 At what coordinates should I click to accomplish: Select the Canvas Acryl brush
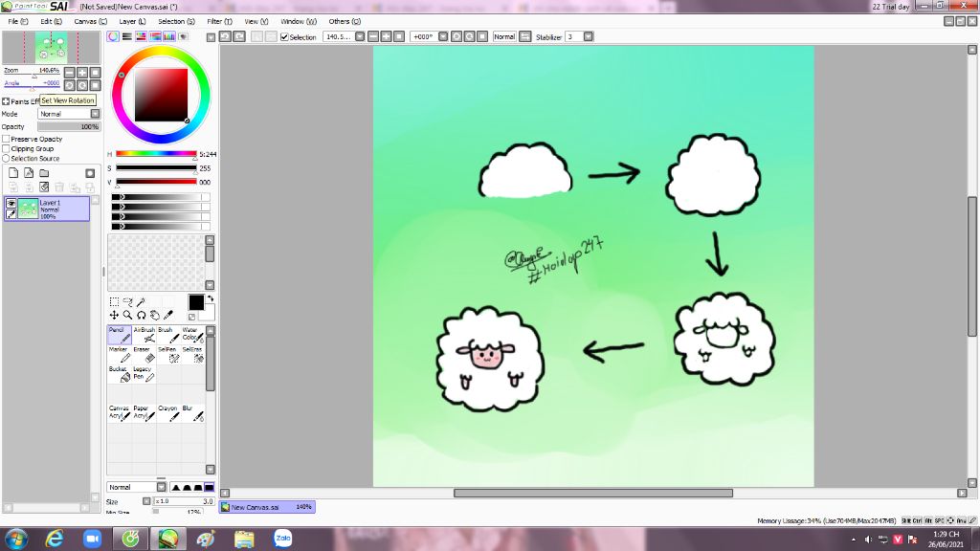pyautogui.click(x=119, y=412)
